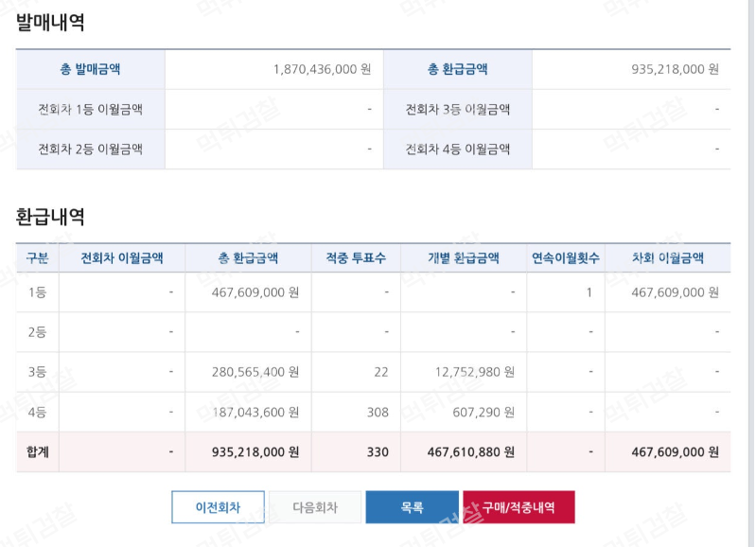756x547 pixels.
Task: Select the 적중 투표수 column header
Action: (x=356, y=258)
